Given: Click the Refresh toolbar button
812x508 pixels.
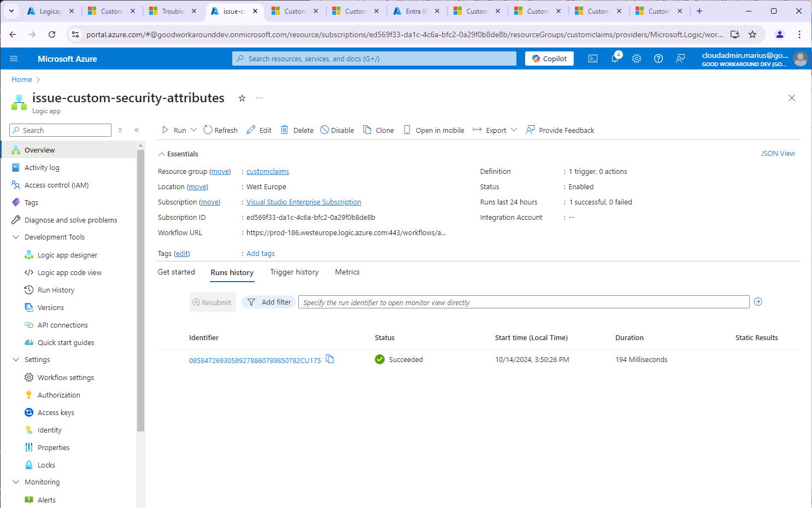Looking at the screenshot, I should coord(221,130).
